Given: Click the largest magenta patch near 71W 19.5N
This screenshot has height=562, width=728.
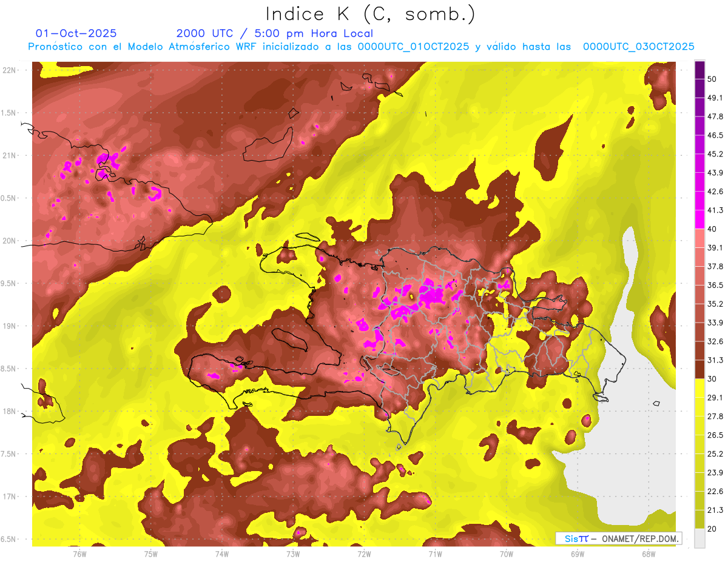Looking at the screenshot, I should [x=433, y=296].
